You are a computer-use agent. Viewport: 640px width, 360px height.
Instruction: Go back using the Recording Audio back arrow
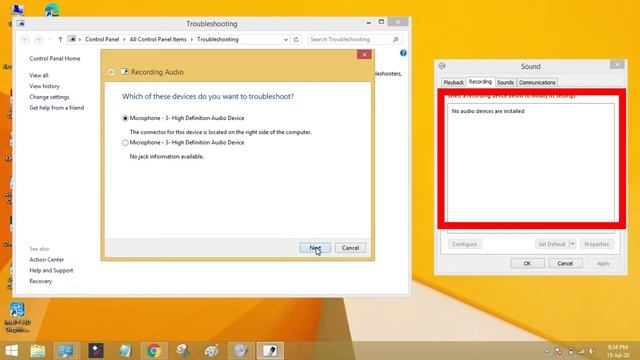111,72
